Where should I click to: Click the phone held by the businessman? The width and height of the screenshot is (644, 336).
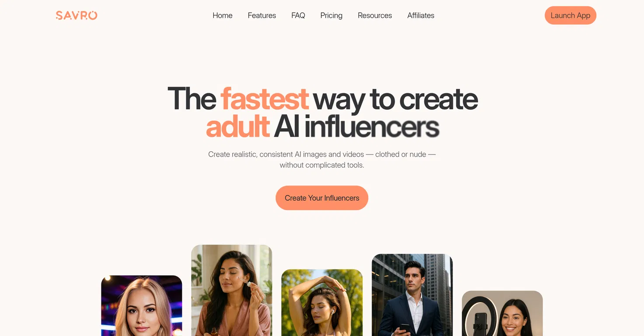click(x=404, y=329)
